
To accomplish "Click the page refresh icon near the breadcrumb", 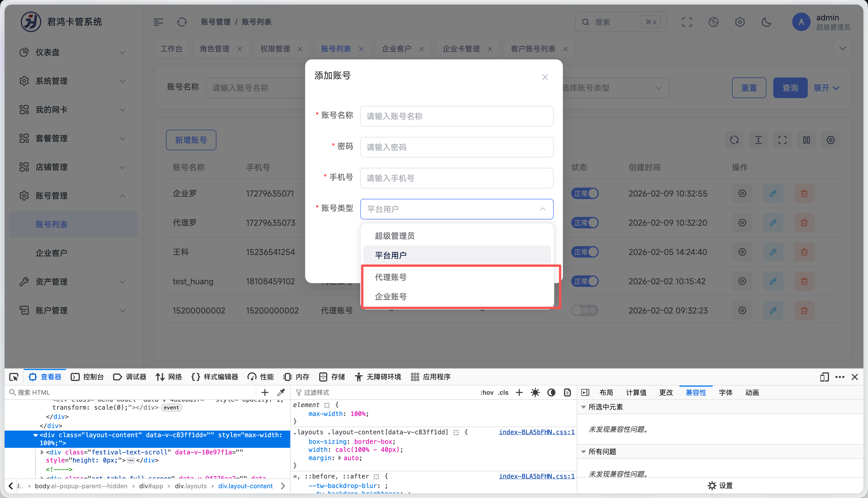I will (x=182, y=22).
